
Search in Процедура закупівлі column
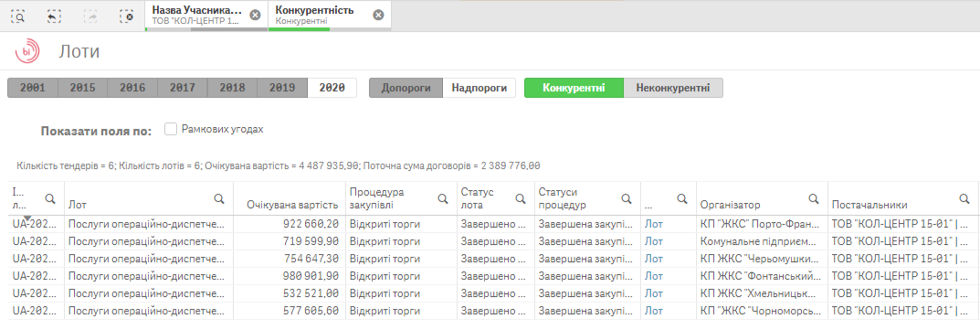click(x=442, y=198)
